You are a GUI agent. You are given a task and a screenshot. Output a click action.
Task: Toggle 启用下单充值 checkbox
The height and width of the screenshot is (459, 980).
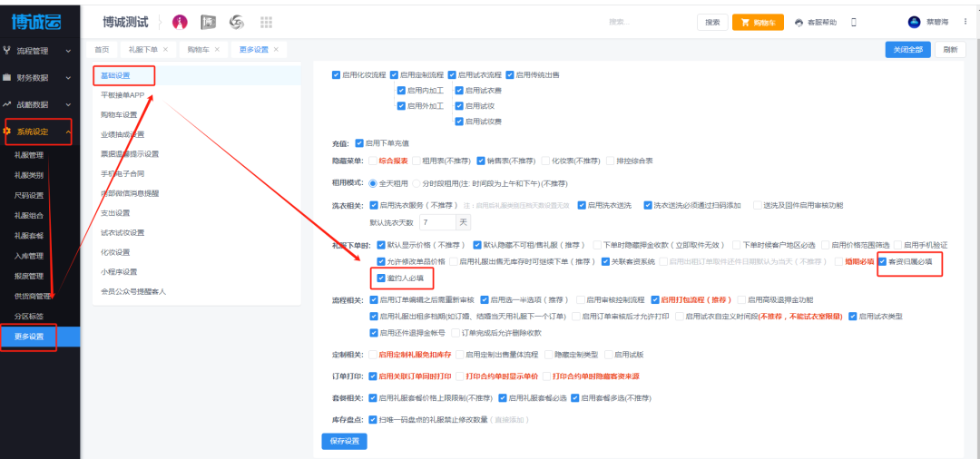[359, 143]
